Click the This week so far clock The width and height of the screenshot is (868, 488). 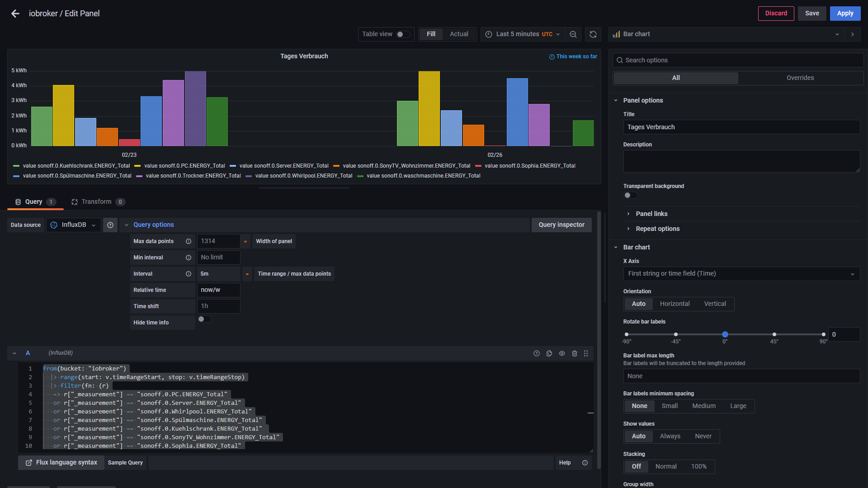point(552,57)
